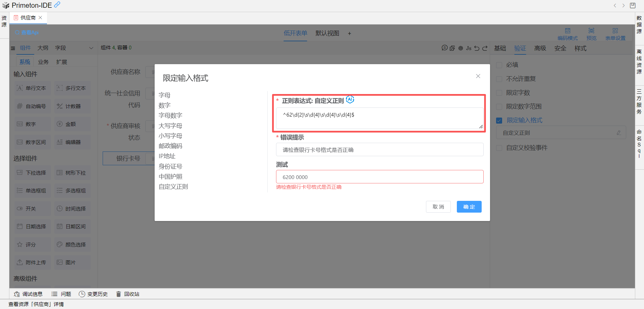Open 变更历史 change history
The width and height of the screenshot is (644, 309).
coord(97,294)
